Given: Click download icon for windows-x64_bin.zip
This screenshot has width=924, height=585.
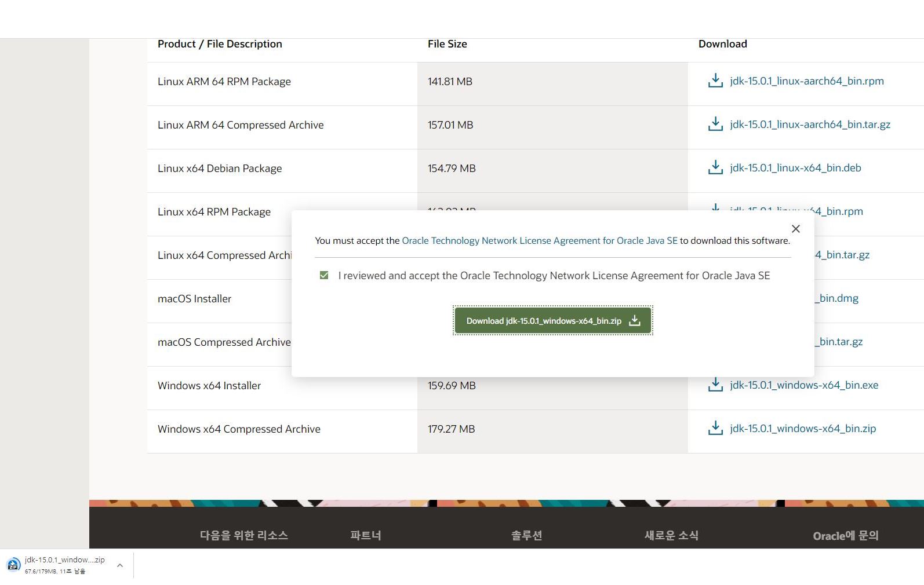Looking at the screenshot, I should pos(715,428).
